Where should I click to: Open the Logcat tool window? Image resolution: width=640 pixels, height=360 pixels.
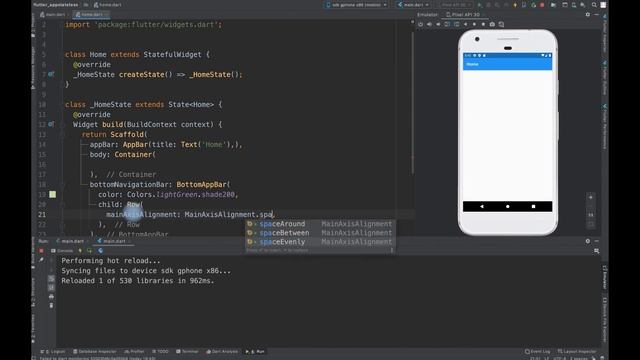(x=53, y=351)
